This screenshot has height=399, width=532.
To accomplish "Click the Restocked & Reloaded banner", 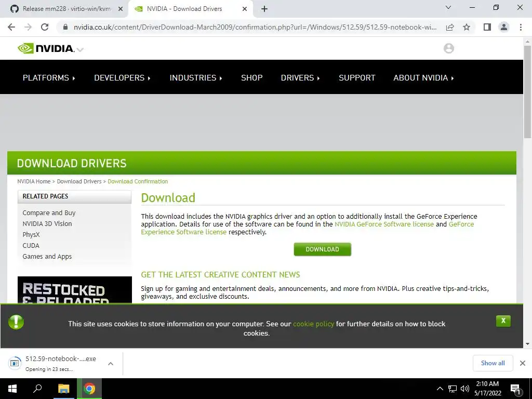I will pyautogui.click(x=75, y=290).
